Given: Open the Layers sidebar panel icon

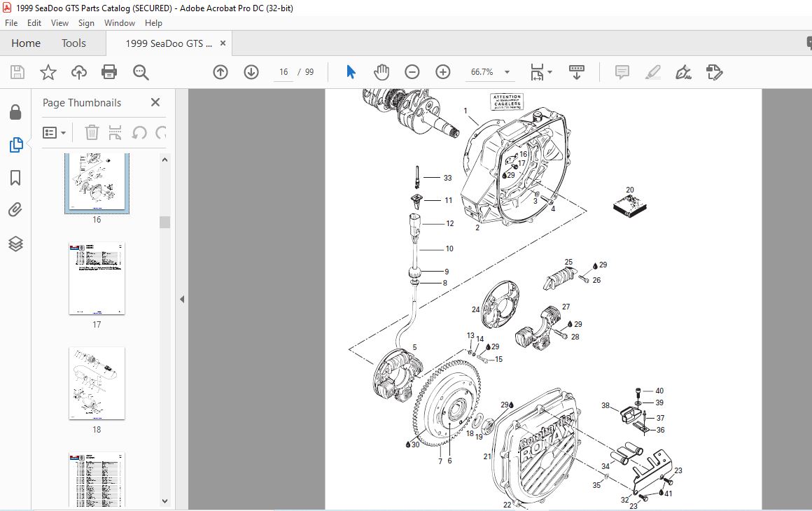Looking at the screenshot, I should pos(15,244).
